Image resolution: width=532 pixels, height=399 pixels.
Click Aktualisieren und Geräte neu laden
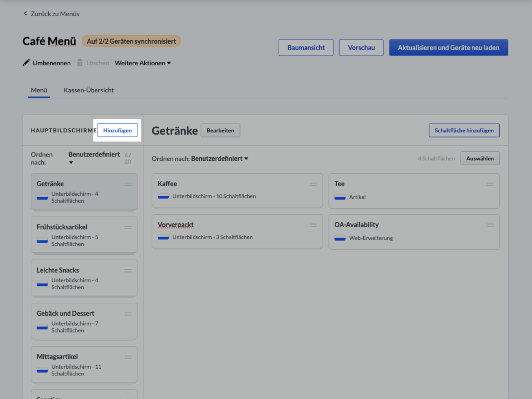pyautogui.click(x=448, y=47)
